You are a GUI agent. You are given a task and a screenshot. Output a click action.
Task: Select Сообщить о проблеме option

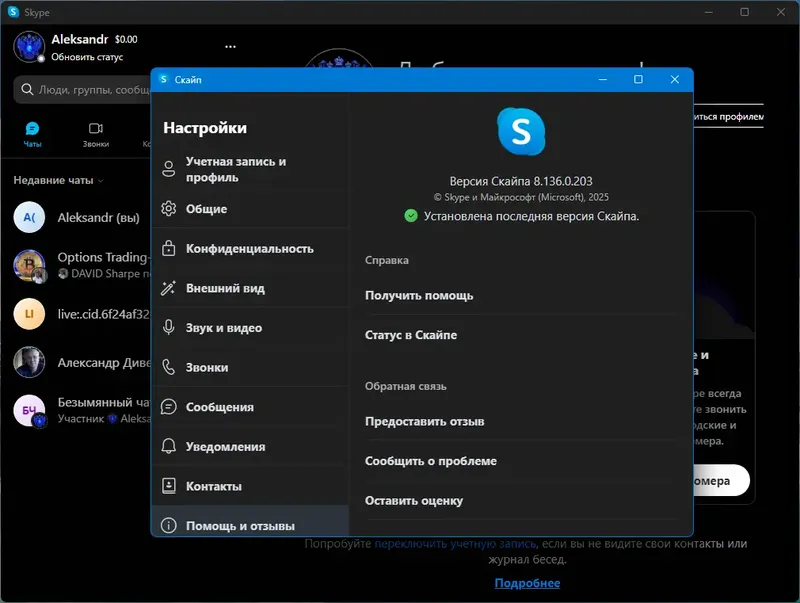pyautogui.click(x=431, y=461)
